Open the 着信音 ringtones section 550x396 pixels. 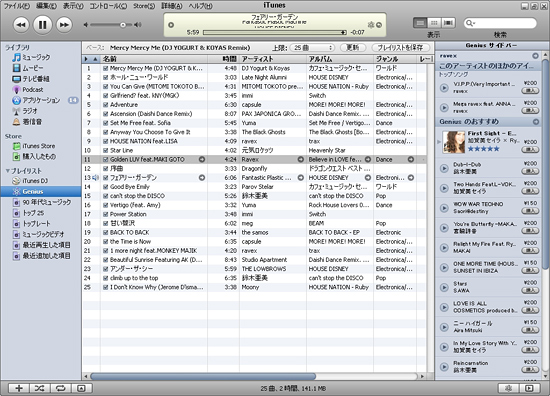tap(27, 122)
